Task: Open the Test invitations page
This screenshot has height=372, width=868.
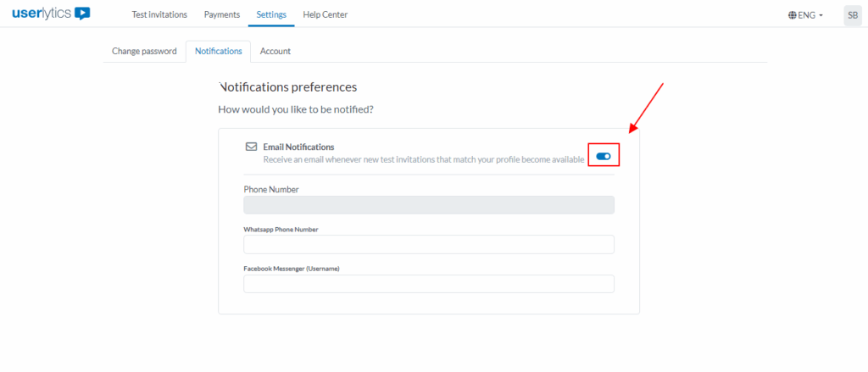Action: click(x=159, y=14)
